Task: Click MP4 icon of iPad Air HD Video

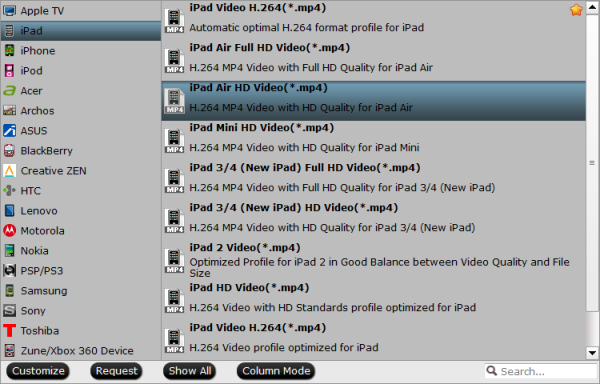Action: pyautogui.click(x=174, y=101)
